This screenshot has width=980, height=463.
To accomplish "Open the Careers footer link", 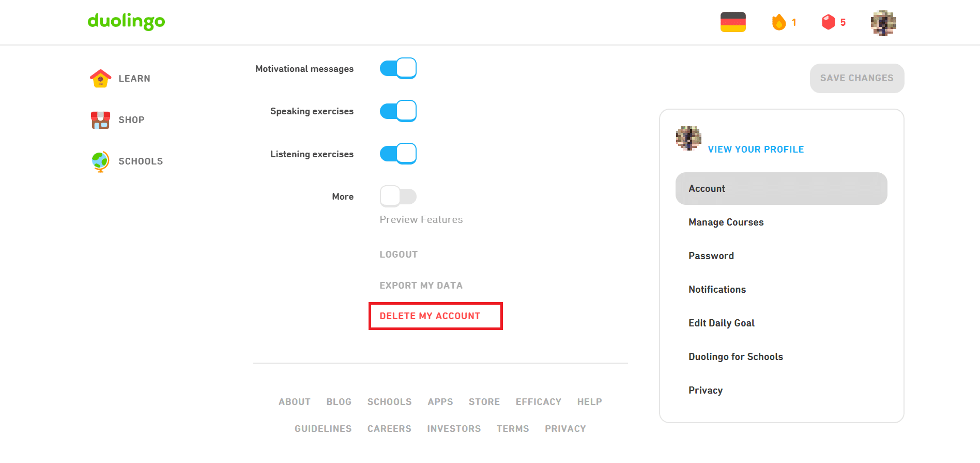I will click(389, 429).
